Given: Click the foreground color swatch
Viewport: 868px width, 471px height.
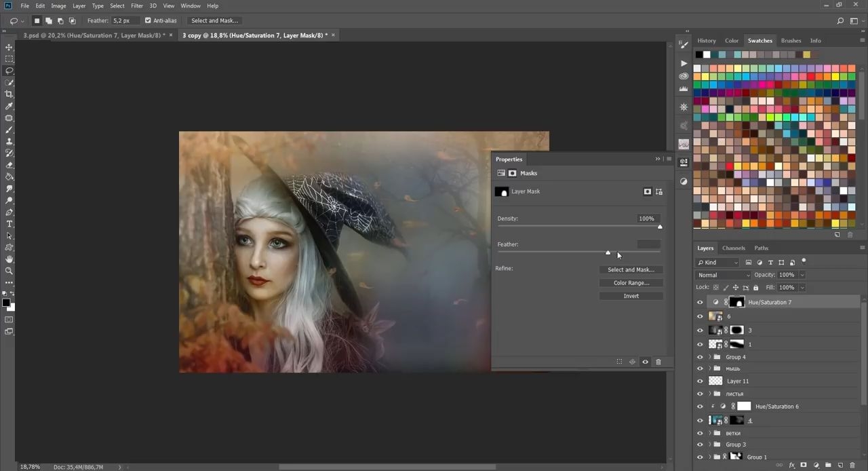Looking at the screenshot, I should pos(6,303).
